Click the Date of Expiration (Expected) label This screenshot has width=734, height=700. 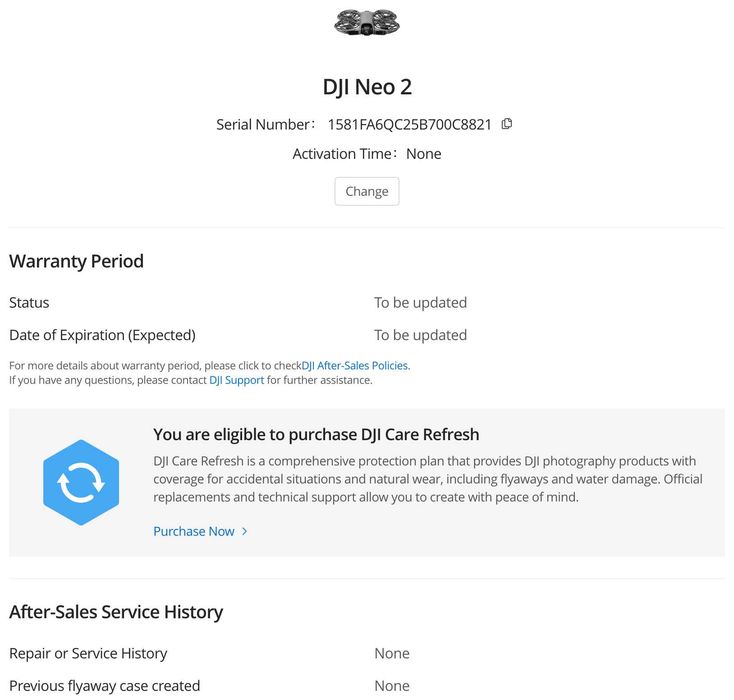(x=102, y=335)
